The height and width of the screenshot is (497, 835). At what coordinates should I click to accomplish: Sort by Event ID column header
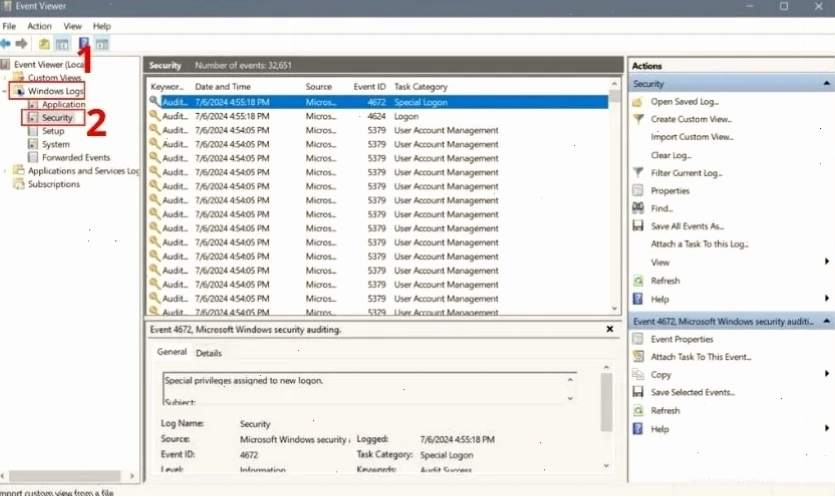[369, 86]
